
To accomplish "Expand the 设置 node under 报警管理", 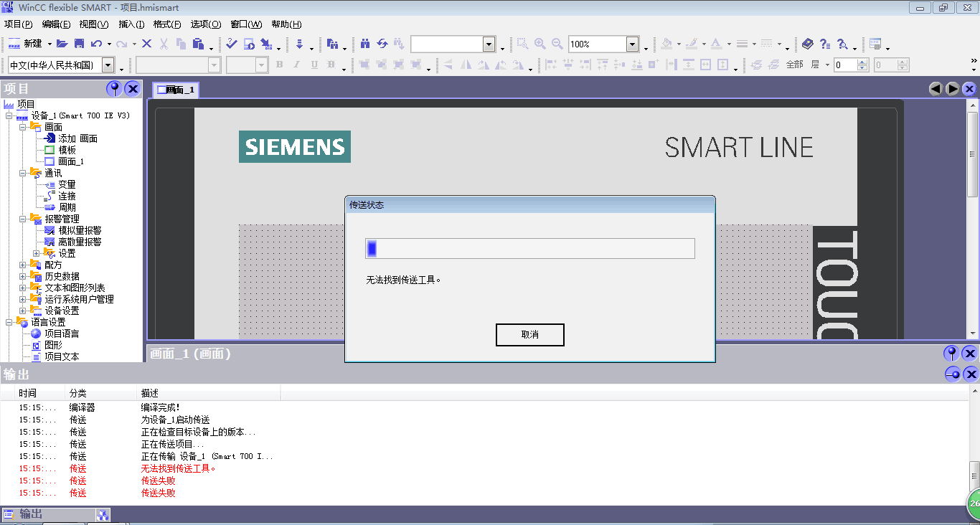I will 37,253.
